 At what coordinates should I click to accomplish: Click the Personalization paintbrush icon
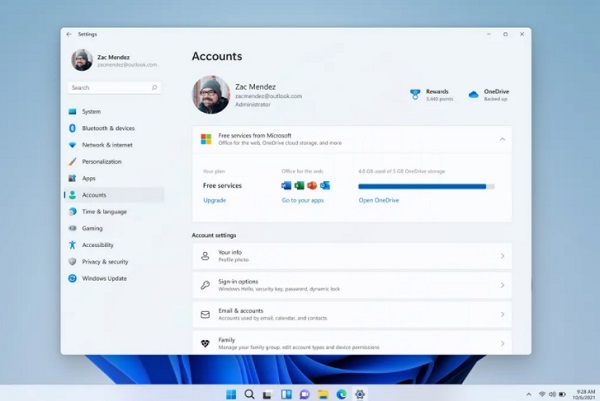72,161
